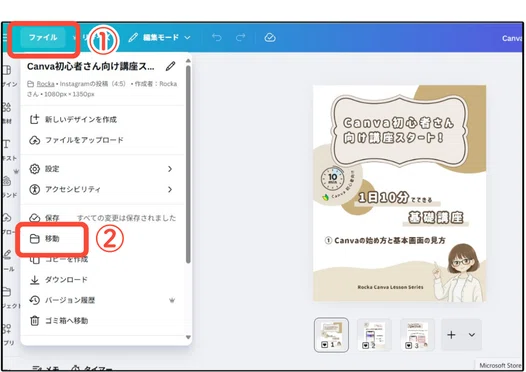This screenshot has height=372, width=526.
Task: Open the projects folder icon in the sidebar
Action: pos(6,291)
